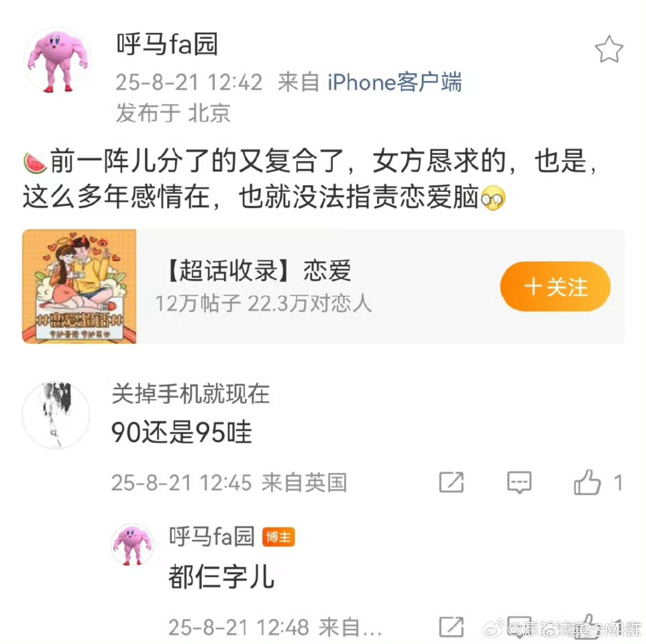
Task: Open commenter 关掉手机就现在 avatar
Action: [x=56, y=415]
